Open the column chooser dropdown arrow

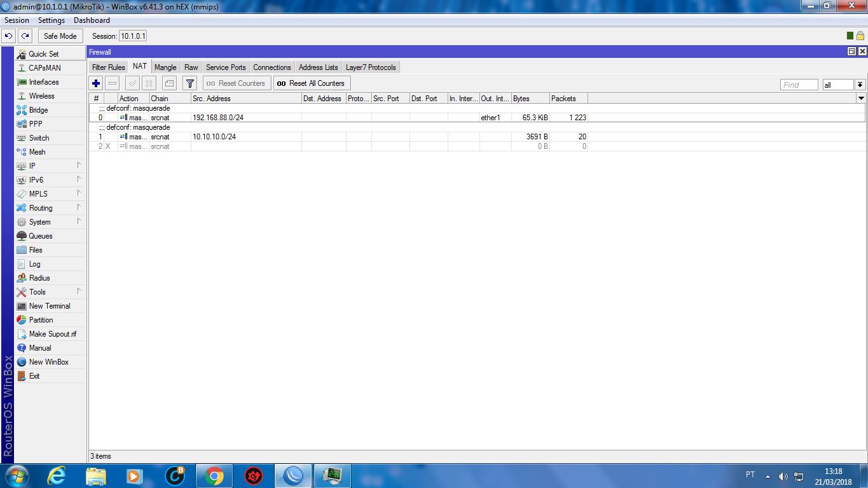point(861,98)
